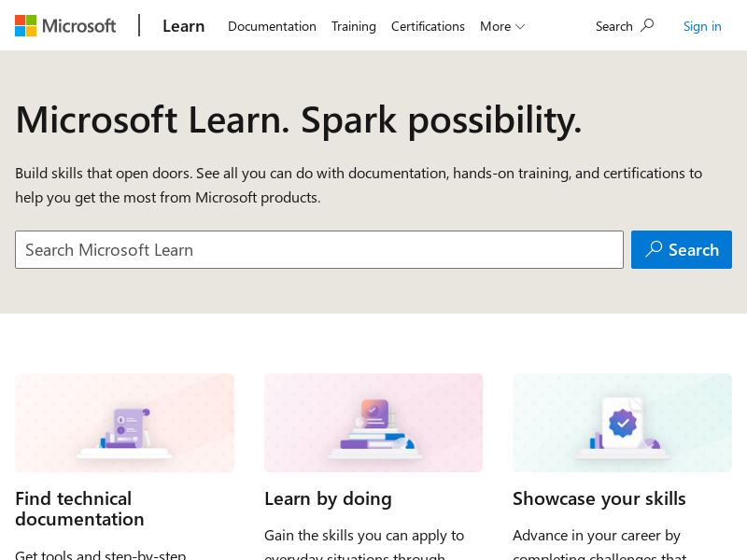Open the Learn by doing card illustration

coord(373,423)
